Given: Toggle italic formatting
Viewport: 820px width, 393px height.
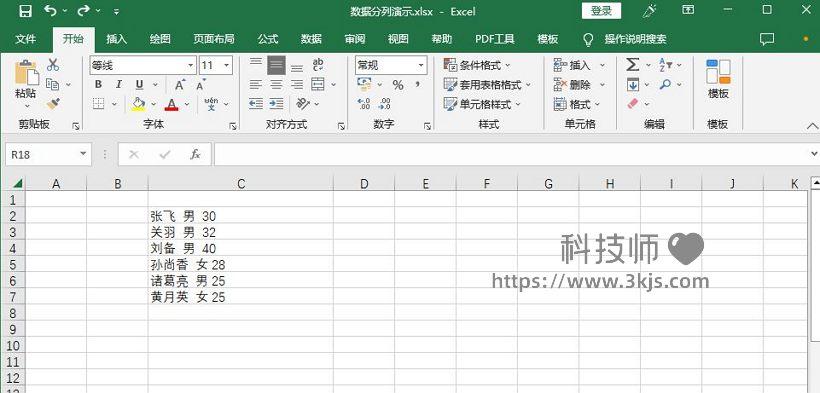Looking at the screenshot, I should click(x=119, y=85).
